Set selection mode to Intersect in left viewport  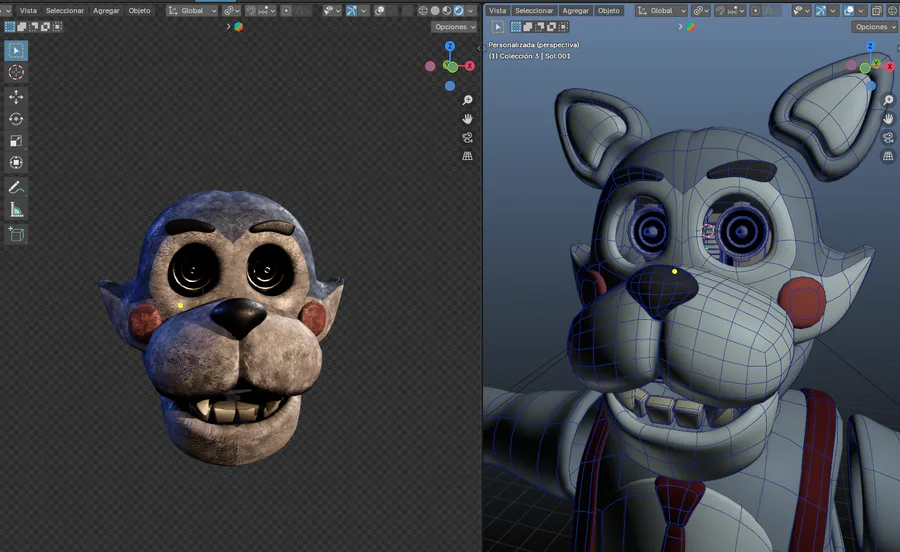[57, 26]
